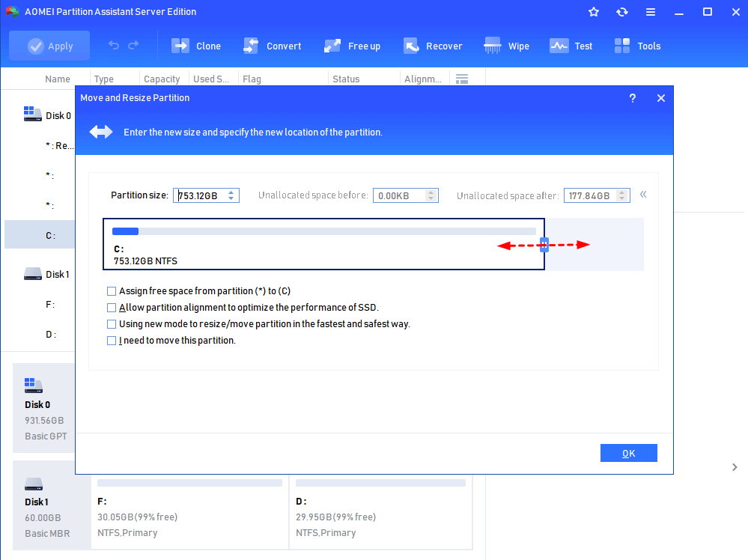Select the D: 29.95GB partition block
This screenshot has width=748, height=560.
(380, 513)
